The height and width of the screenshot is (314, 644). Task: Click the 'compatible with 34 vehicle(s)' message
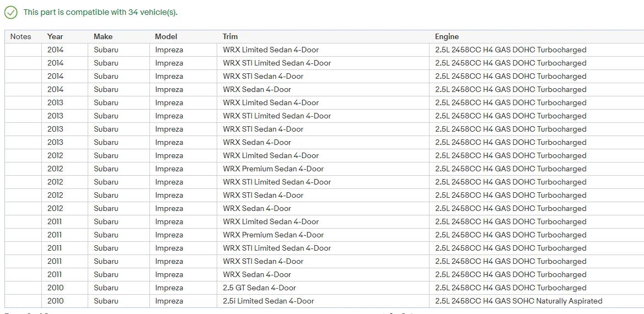coord(100,12)
